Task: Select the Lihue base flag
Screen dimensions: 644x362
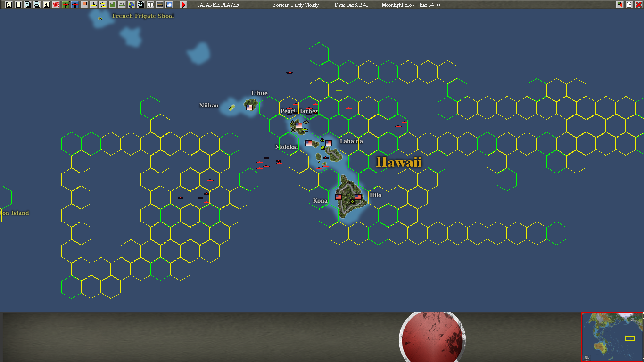Action: point(249,107)
